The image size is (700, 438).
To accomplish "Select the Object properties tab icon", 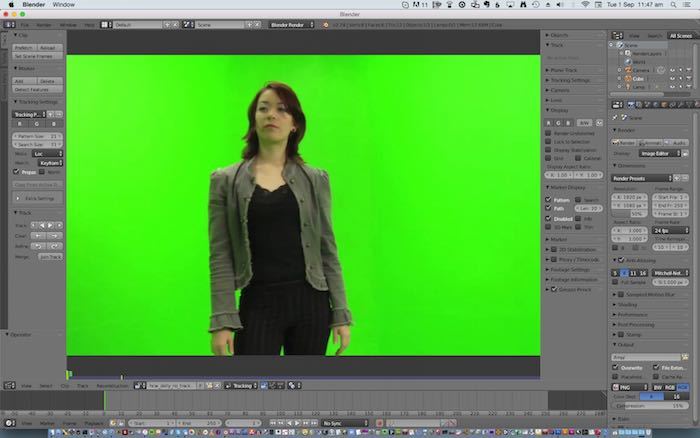I will tap(664, 105).
